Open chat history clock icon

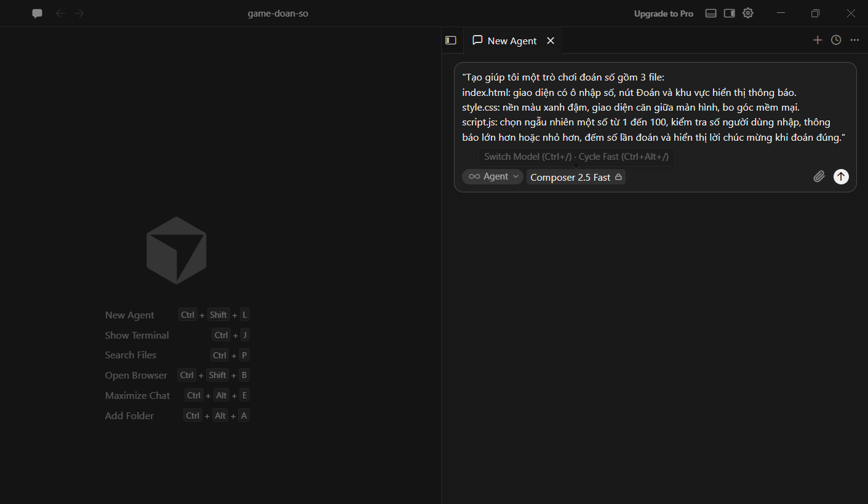click(836, 40)
